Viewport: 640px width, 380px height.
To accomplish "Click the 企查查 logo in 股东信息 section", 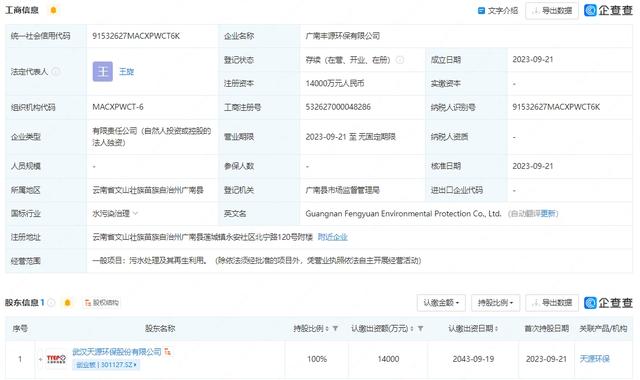I will (x=608, y=302).
